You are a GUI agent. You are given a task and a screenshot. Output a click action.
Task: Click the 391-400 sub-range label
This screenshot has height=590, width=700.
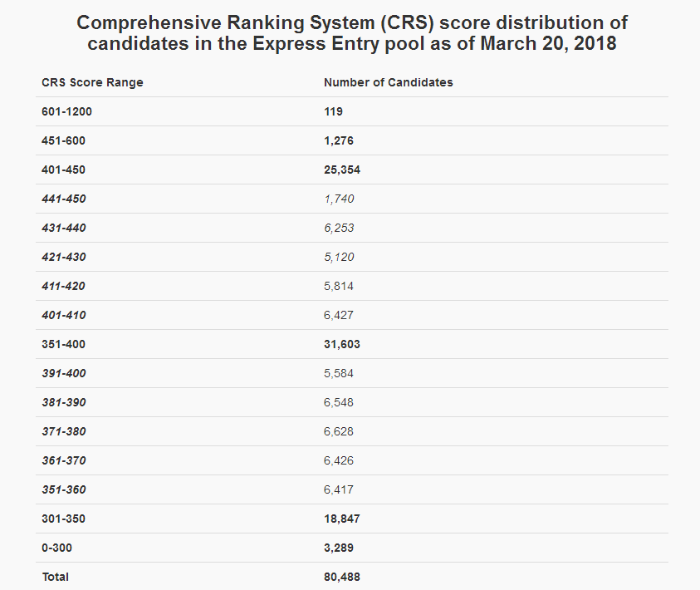(x=63, y=373)
